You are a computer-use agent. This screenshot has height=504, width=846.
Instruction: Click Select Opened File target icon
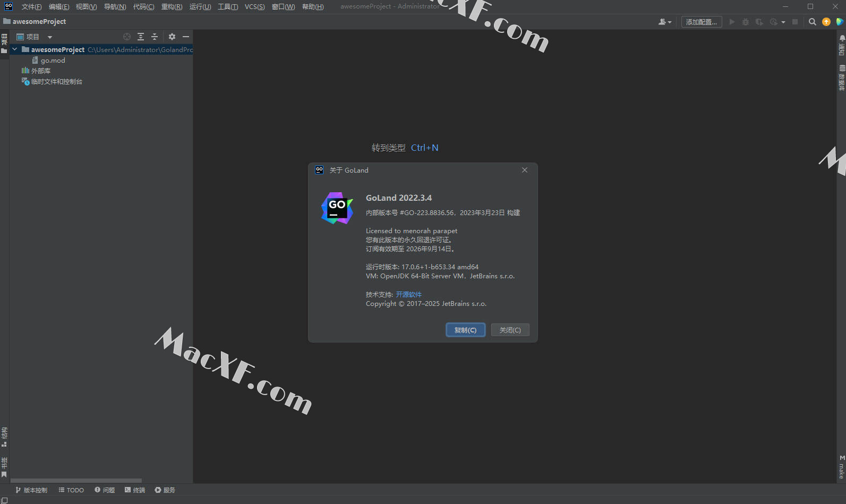point(127,37)
